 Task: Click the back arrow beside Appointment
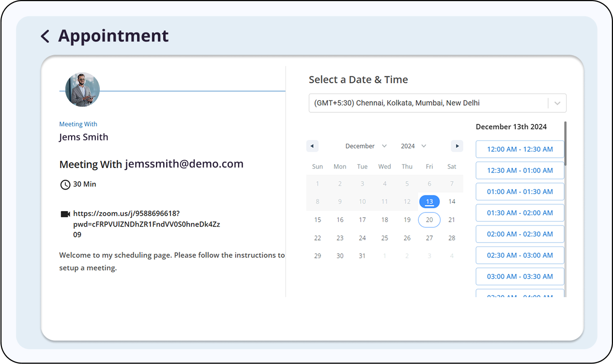(x=45, y=36)
